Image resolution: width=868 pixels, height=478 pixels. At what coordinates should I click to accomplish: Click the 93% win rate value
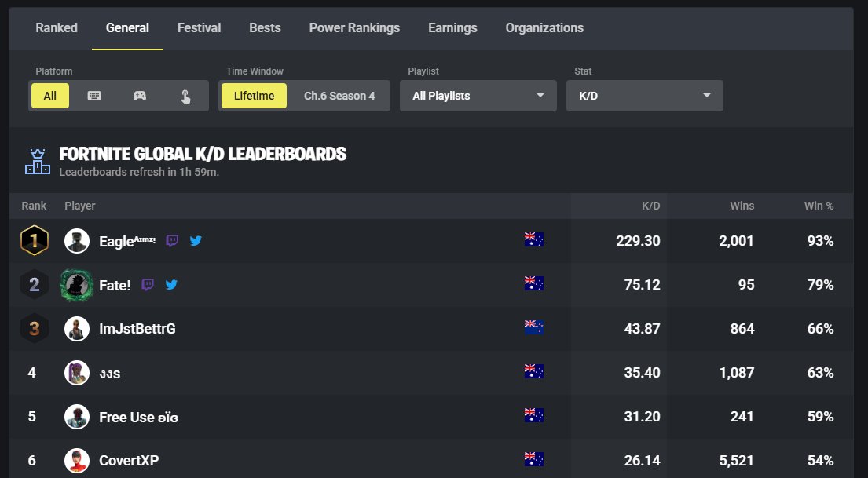tap(820, 241)
